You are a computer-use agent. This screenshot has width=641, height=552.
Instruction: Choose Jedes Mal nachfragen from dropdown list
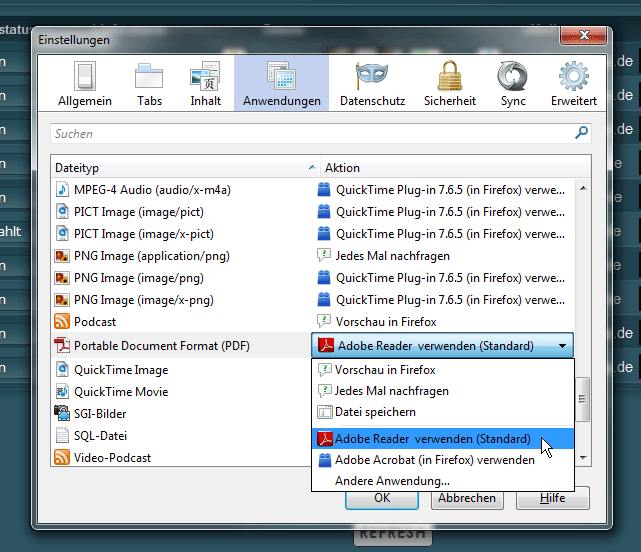point(443,391)
